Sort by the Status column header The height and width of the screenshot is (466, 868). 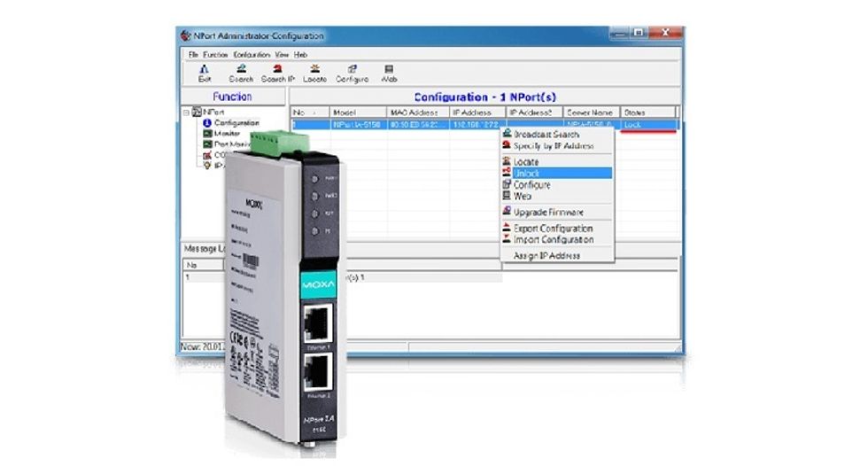[x=648, y=113]
